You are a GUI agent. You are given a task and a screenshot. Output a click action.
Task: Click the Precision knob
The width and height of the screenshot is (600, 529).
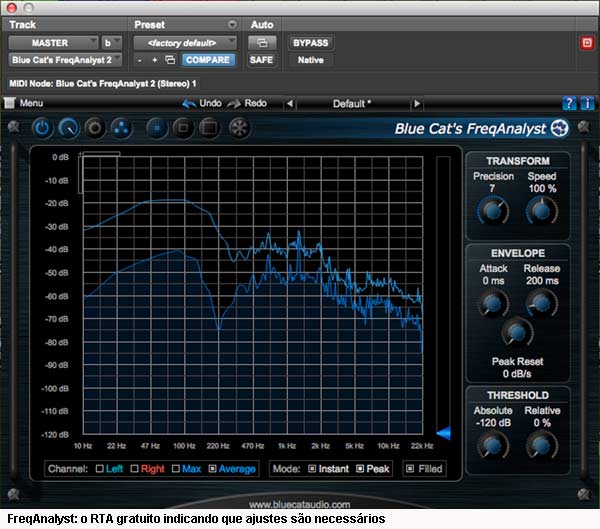pyautogui.click(x=493, y=211)
